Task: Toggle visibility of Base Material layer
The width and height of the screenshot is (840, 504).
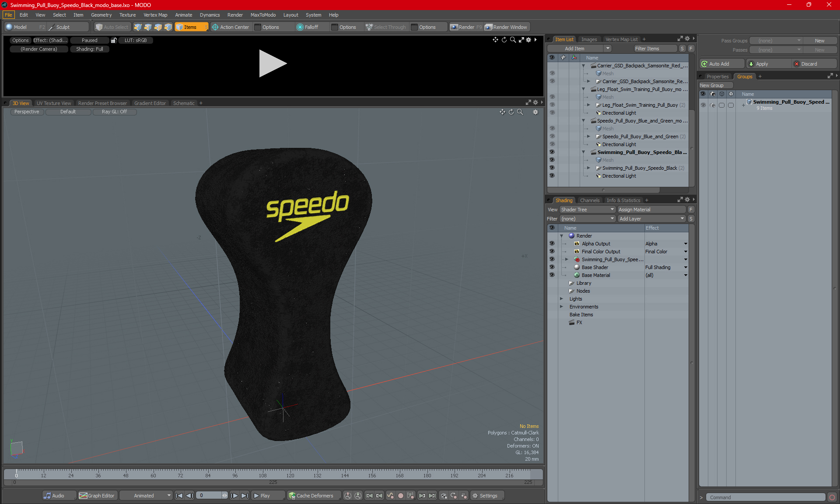Action: tap(552, 275)
